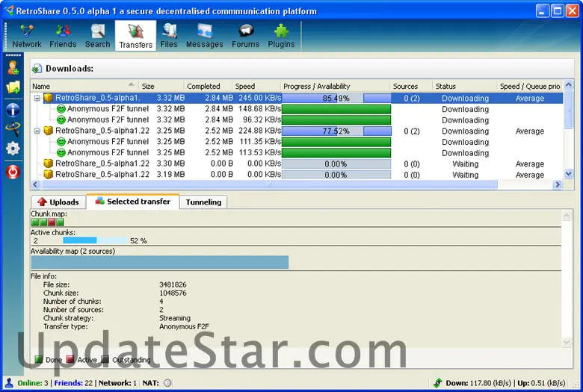Open the Plugins toolbar icon
583x392 pixels.
pos(281,36)
